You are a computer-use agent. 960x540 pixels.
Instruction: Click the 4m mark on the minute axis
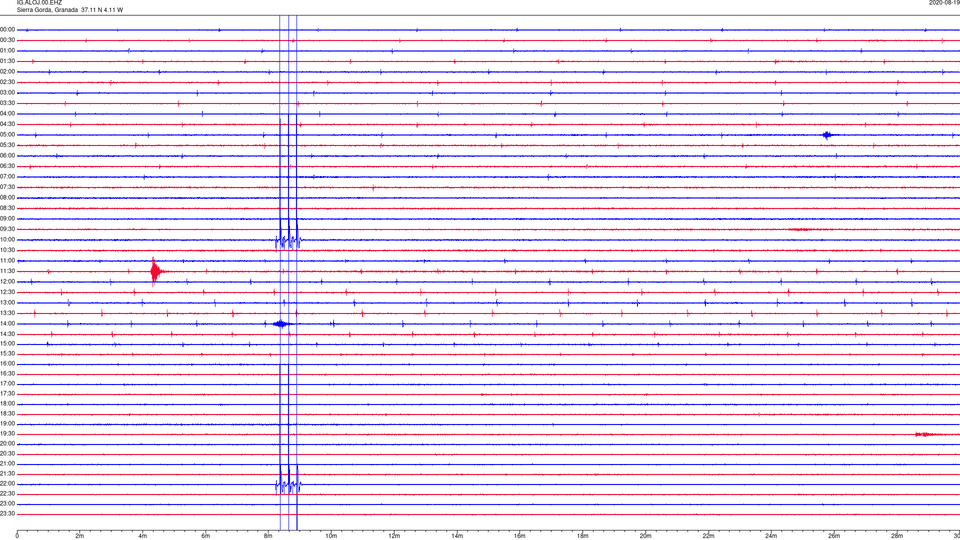click(143, 536)
